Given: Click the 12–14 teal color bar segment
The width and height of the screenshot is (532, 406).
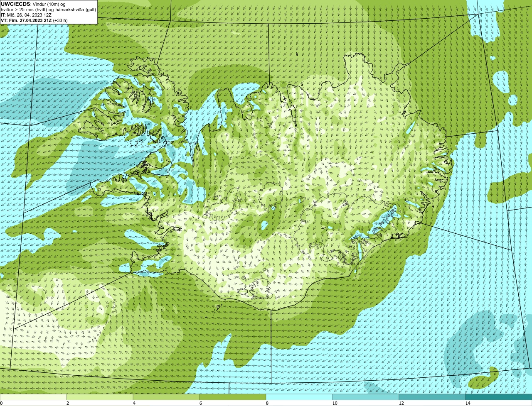Looking at the screenshot, I should [x=432, y=397].
